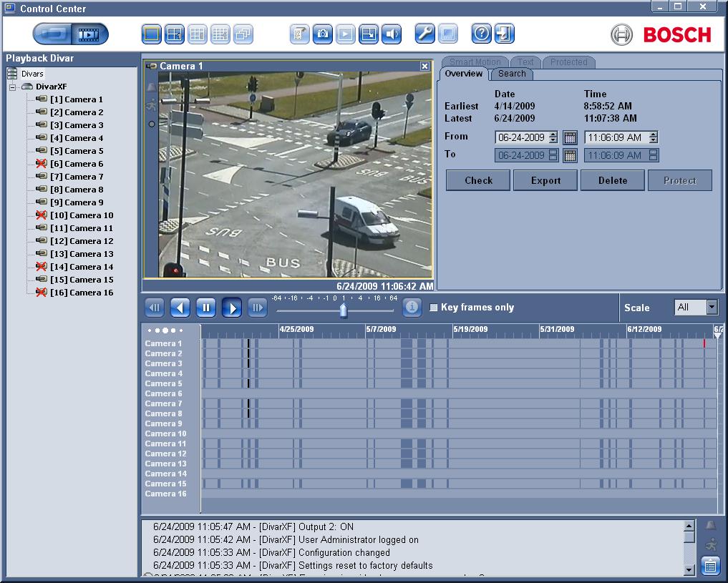
Task: Select [10] Camera 10 in tree
Action: (82, 215)
